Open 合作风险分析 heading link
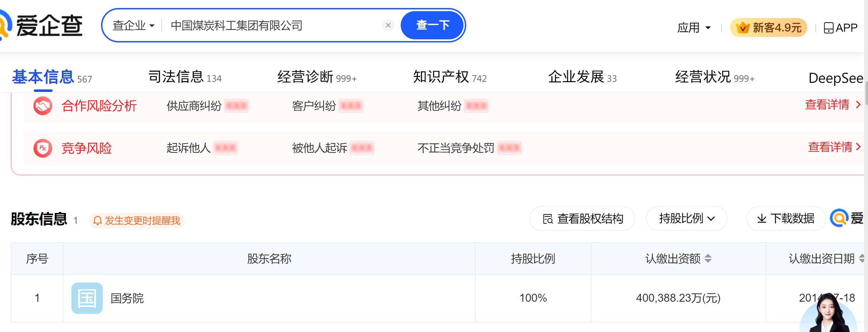Viewport: 868px width, 332px height. click(x=99, y=106)
